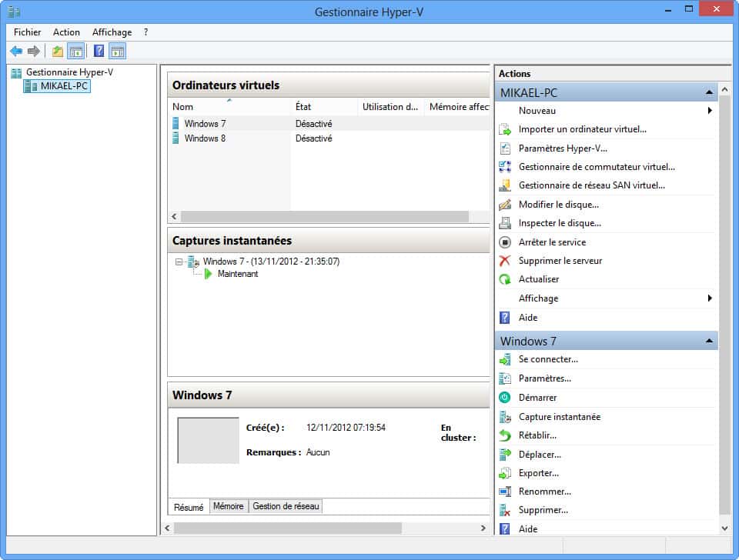Expand the Affichage submenu arrow in Actions

709,298
